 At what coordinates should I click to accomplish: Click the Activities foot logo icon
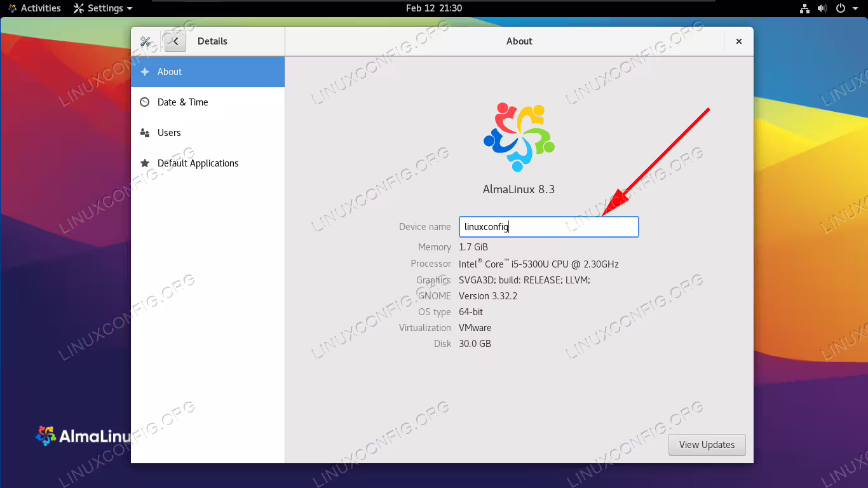pos(12,8)
